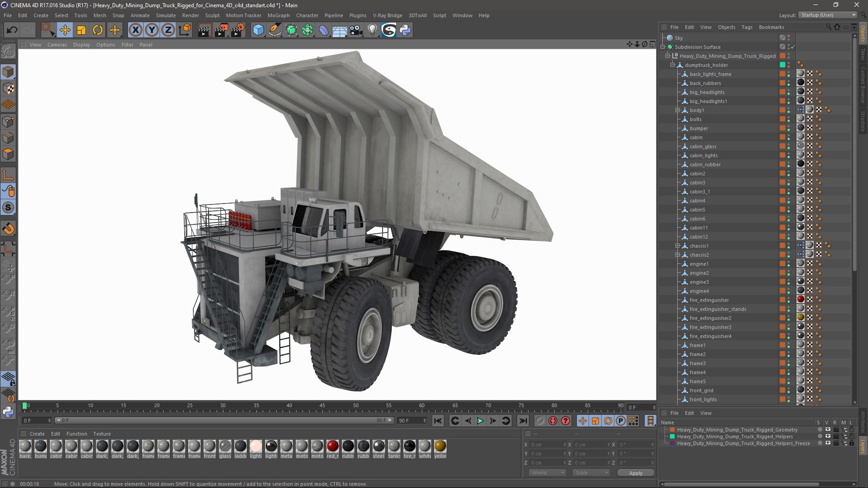The height and width of the screenshot is (488, 868).
Task: Add a light object
Action: coord(373,30)
